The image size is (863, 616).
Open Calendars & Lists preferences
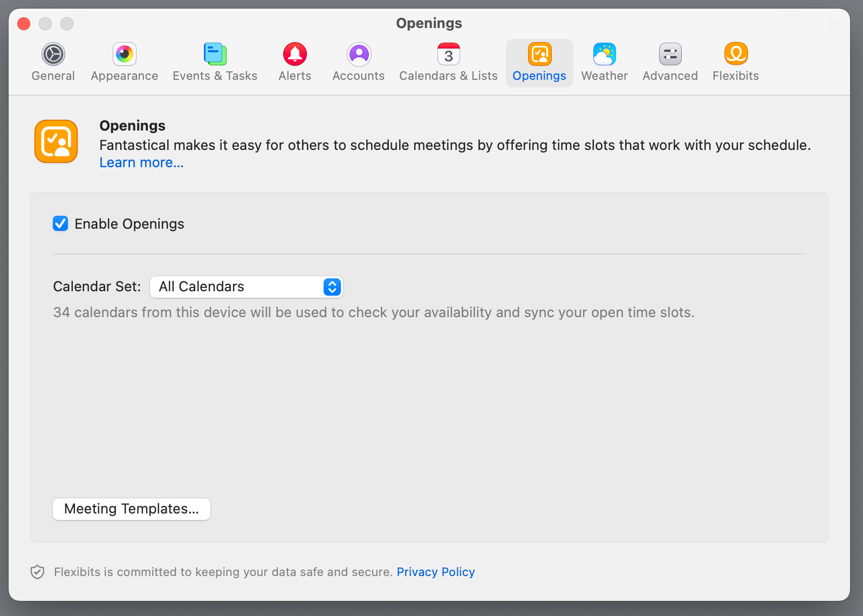pyautogui.click(x=448, y=63)
